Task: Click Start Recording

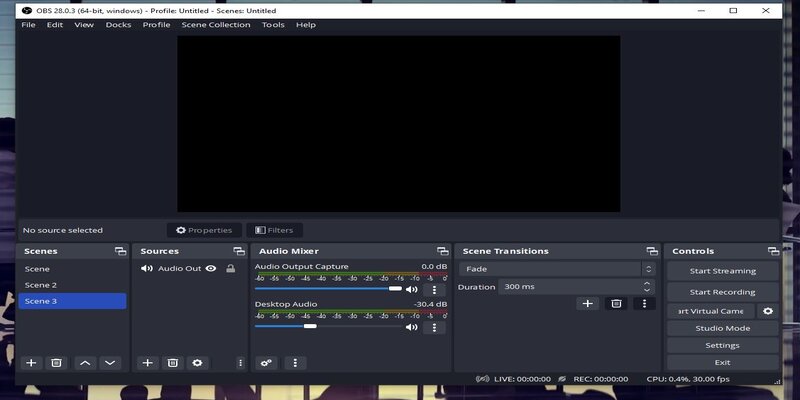Action: 722,292
